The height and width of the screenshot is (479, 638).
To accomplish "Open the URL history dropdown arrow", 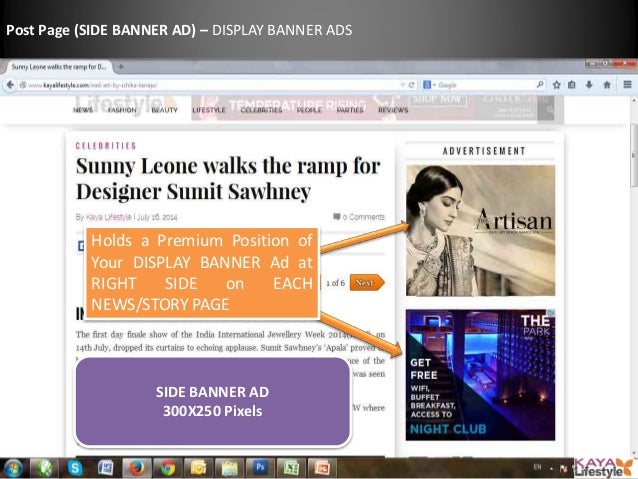I will coord(402,85).
